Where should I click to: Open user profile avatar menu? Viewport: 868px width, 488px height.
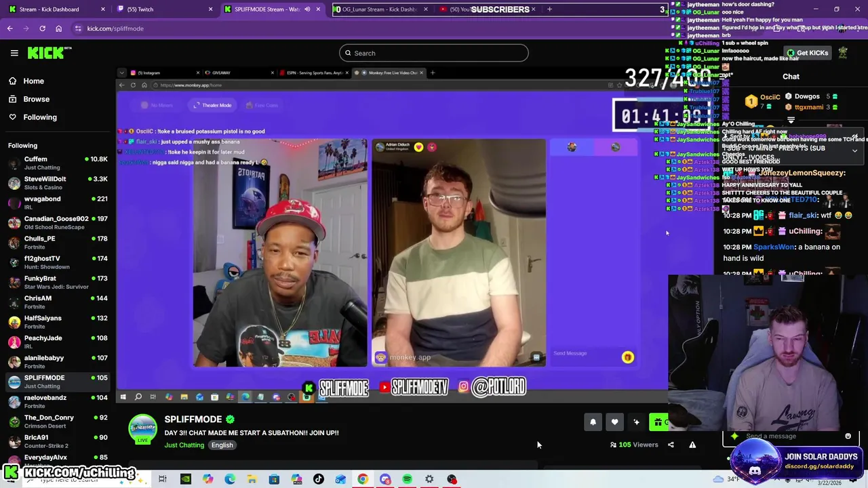[x=843, y=52]
